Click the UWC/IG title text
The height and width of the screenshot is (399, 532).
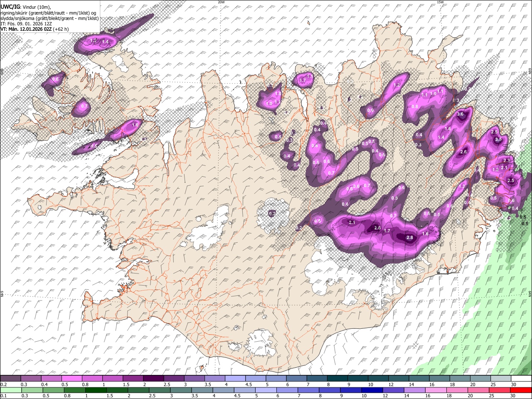coord(10,6)
